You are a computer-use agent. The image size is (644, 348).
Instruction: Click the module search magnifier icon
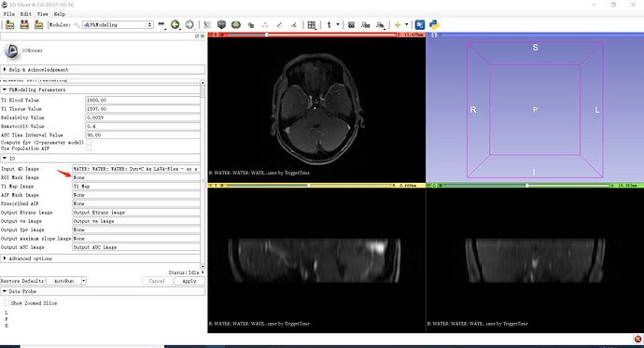[x=77, y=24]
